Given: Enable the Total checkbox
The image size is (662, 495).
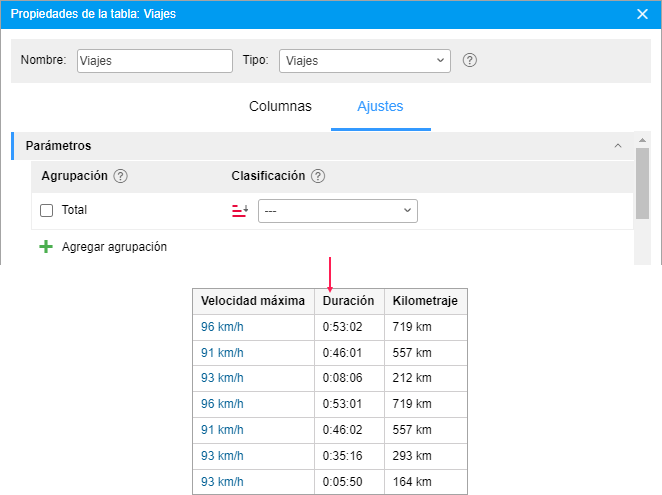Looking at the screenshot, I should click(46, 211).
